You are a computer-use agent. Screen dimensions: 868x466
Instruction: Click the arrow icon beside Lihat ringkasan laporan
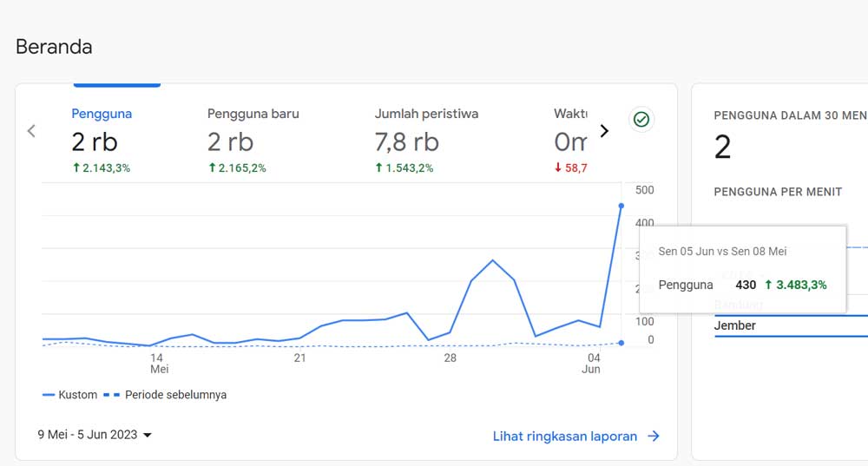coord(654,436)
